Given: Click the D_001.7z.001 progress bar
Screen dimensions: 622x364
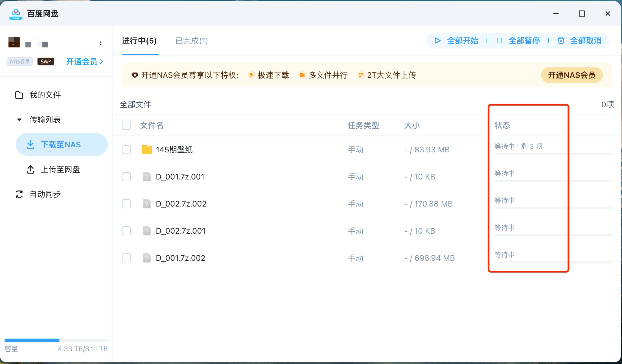Looking at the screenshot, I should click(553, 181).
